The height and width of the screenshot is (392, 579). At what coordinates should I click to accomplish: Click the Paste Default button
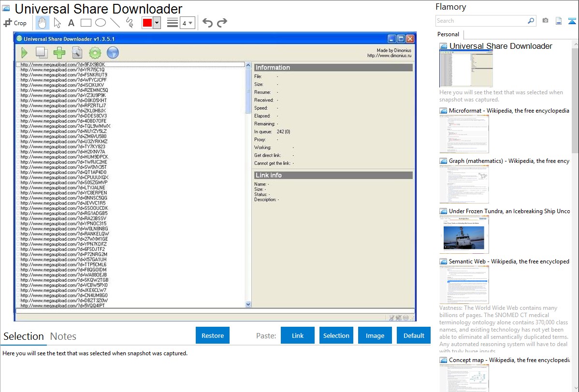414,335
